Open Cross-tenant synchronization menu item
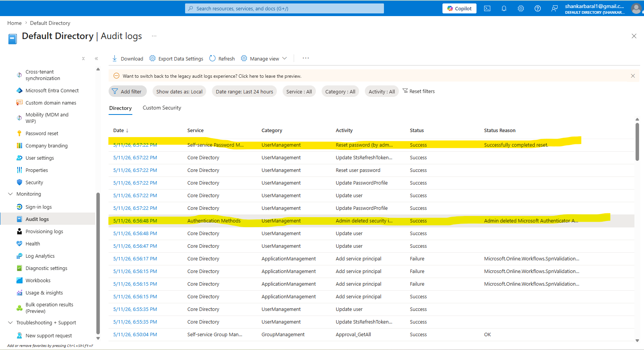The width and height of the screenshot is (644, 350). 43,75
